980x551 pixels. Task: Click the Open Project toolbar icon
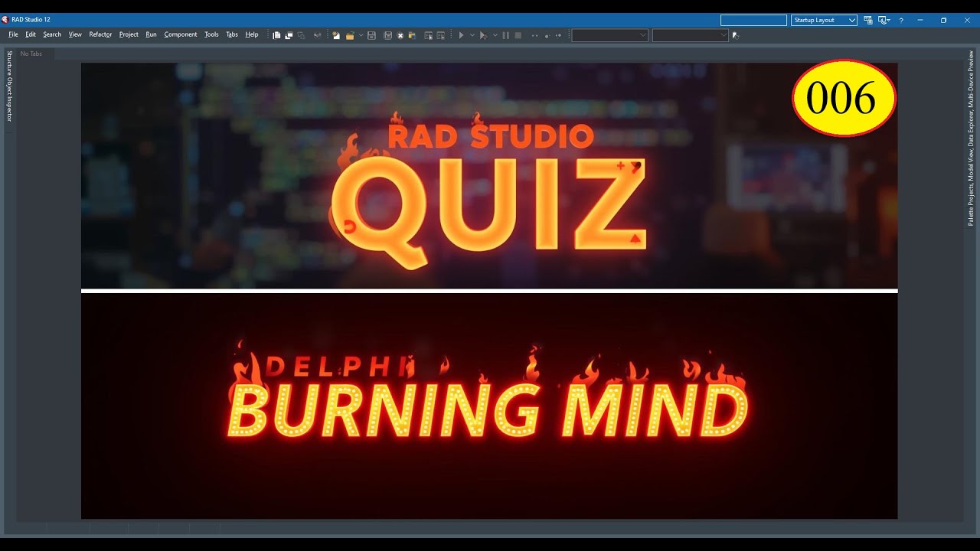pos(411,35)
